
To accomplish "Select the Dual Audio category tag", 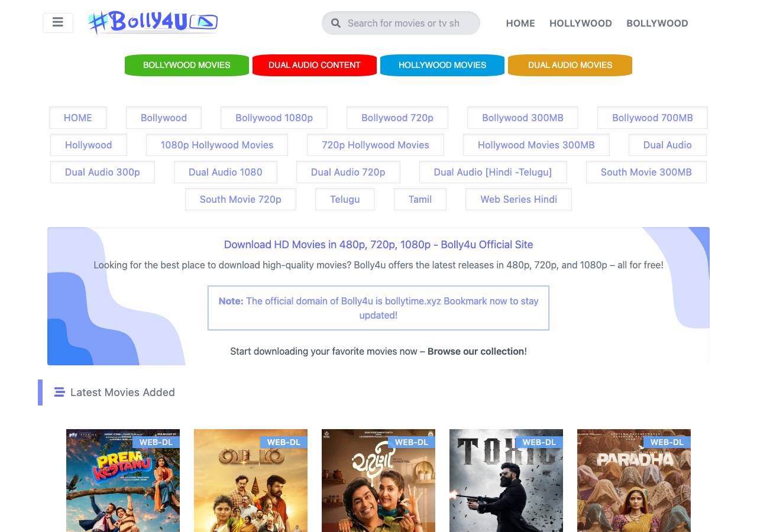I will (x=668, y=145).
